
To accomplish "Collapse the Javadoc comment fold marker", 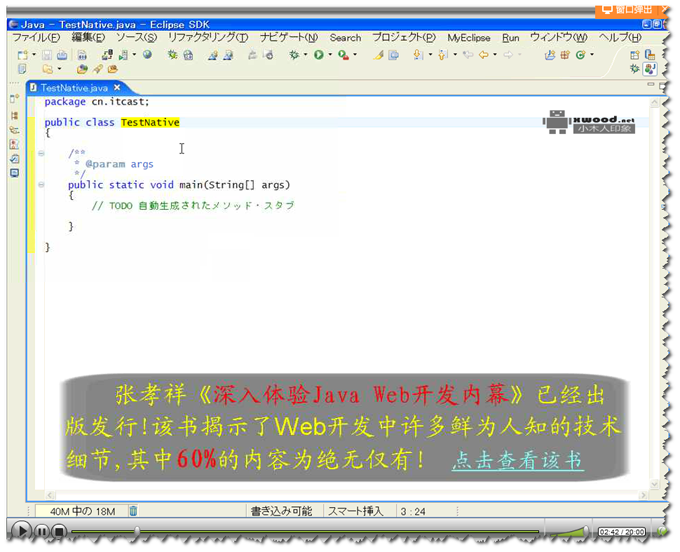I will point(41,153).
